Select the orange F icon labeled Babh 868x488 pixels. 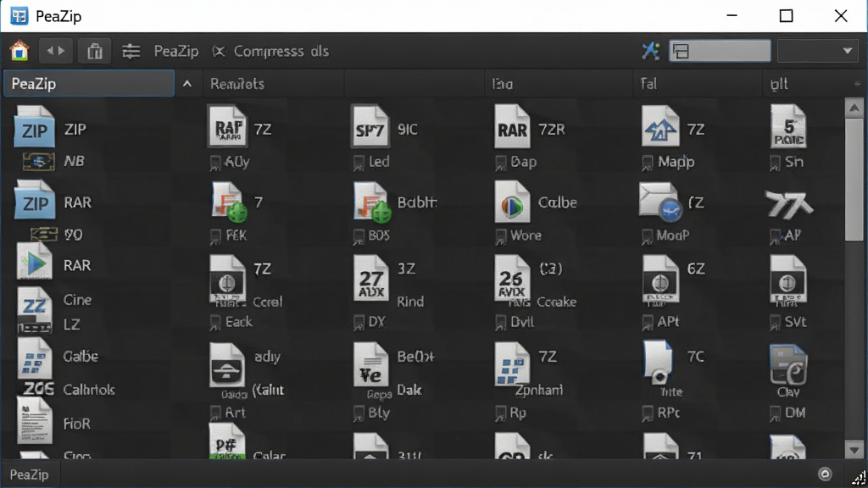(372, 202)
